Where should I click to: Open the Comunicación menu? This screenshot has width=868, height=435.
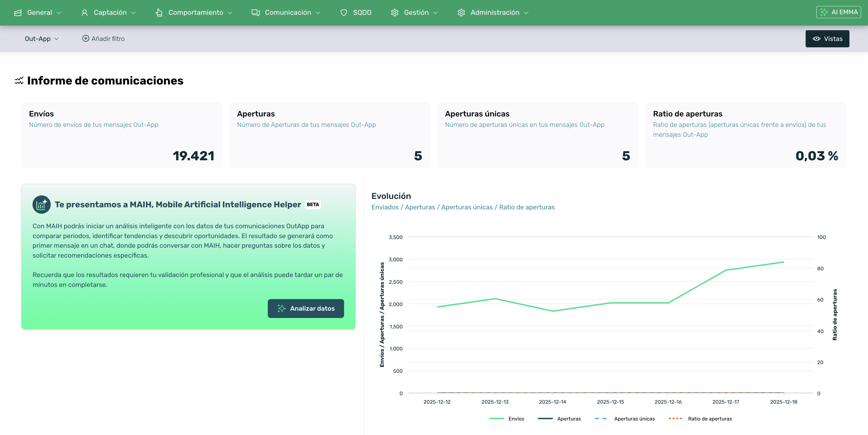[287, 12]
